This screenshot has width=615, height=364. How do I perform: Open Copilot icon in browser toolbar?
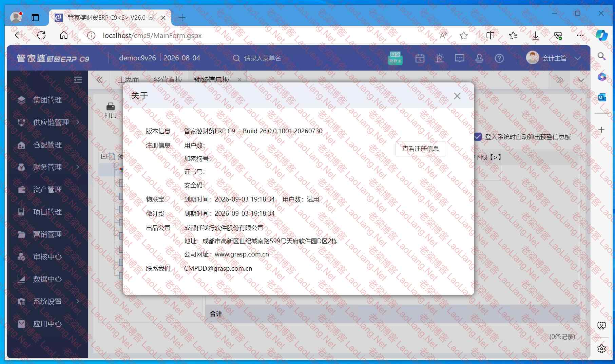[x=602, y=35]
